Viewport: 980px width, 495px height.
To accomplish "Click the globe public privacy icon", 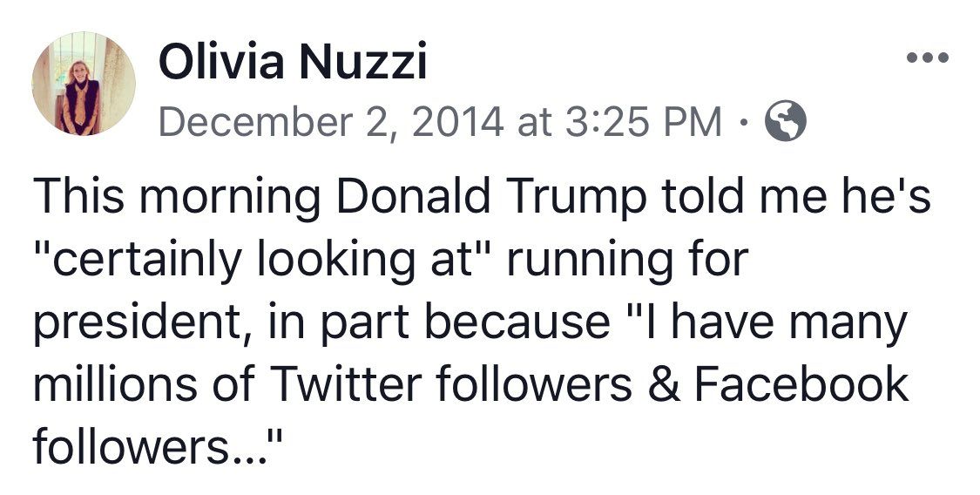I will click(x=783, y=122).
